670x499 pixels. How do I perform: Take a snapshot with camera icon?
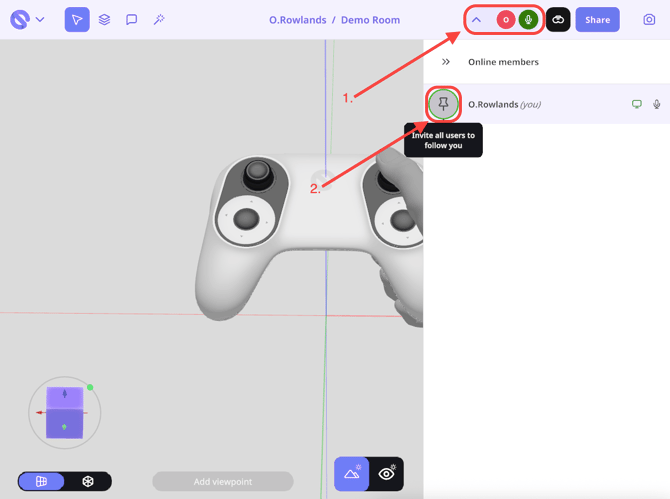coord(649,20)
